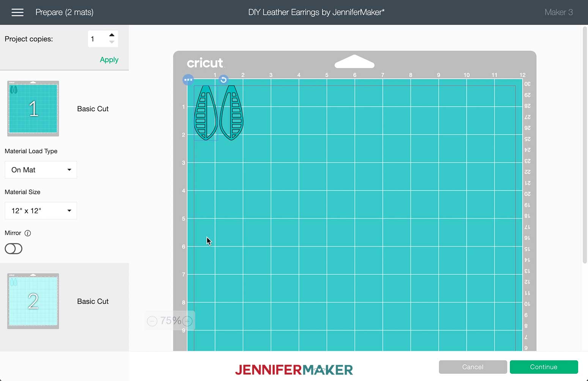Click the 75% zoom level text

(171, 321)
